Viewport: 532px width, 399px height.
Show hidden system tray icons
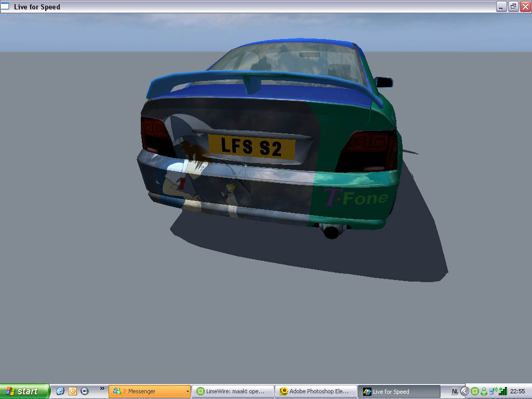(464, 391)
